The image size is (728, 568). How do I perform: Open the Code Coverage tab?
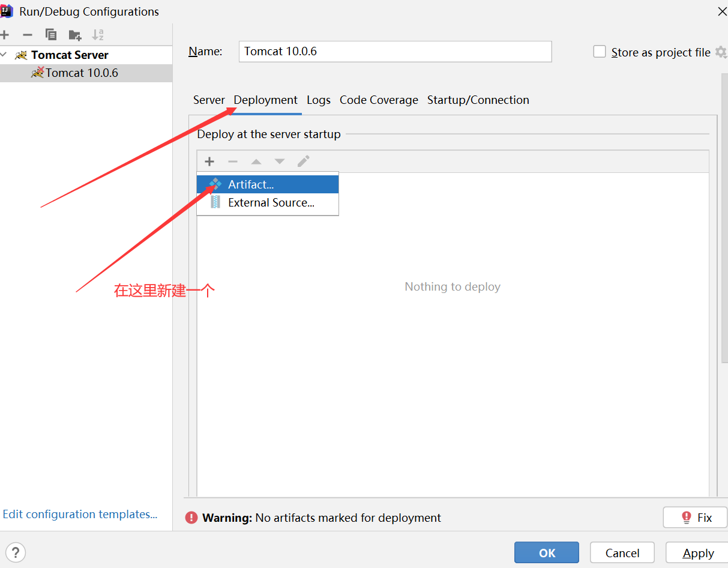[x=379, y=100]
